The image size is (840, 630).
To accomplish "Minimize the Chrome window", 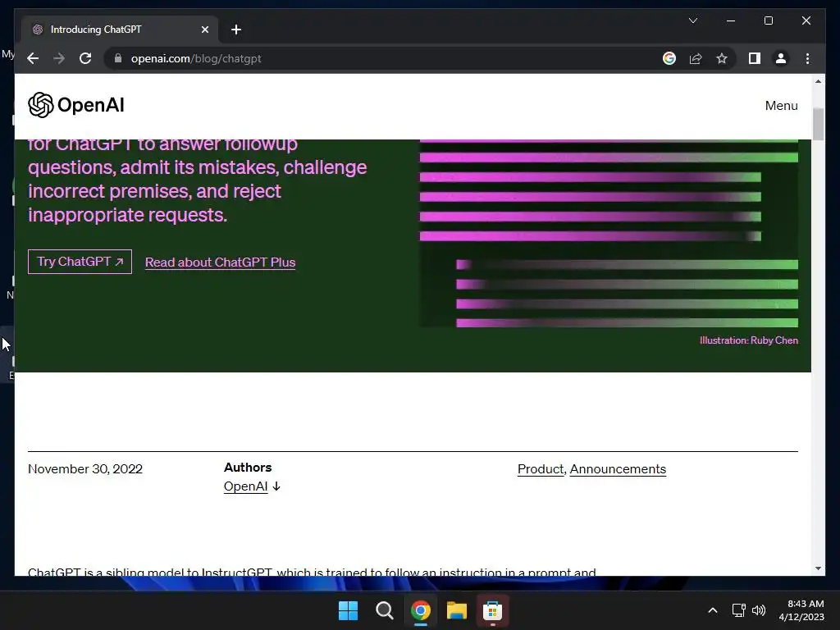I will 730,21.
